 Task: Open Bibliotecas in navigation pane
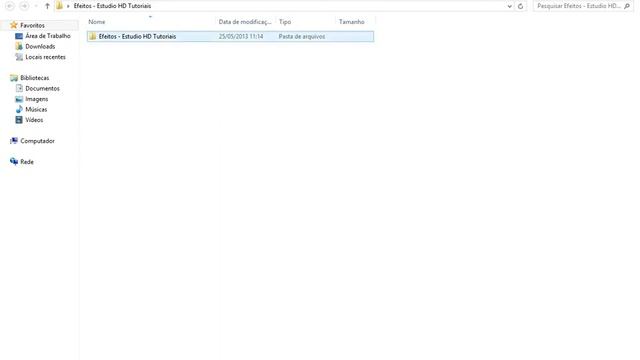[x=35, y=78]
